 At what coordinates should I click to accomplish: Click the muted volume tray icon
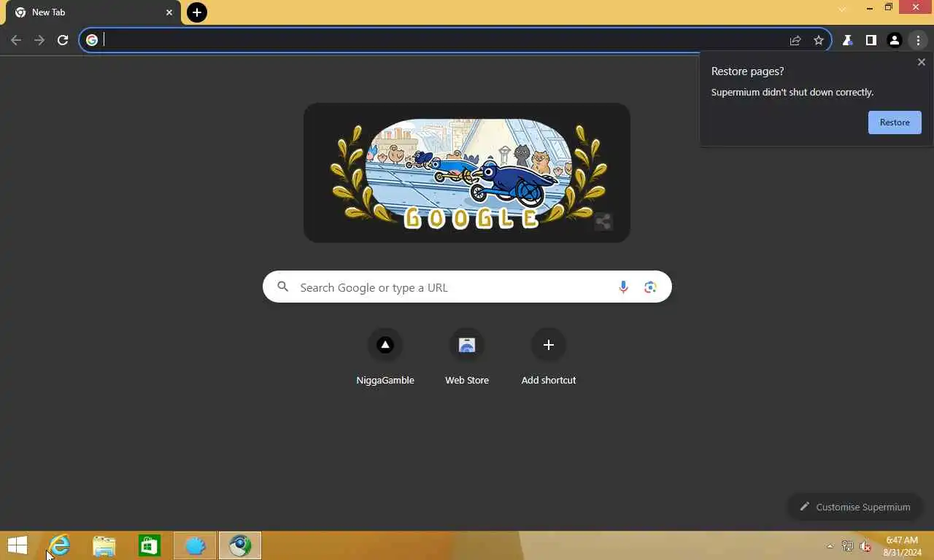click(x=866, y=545)
